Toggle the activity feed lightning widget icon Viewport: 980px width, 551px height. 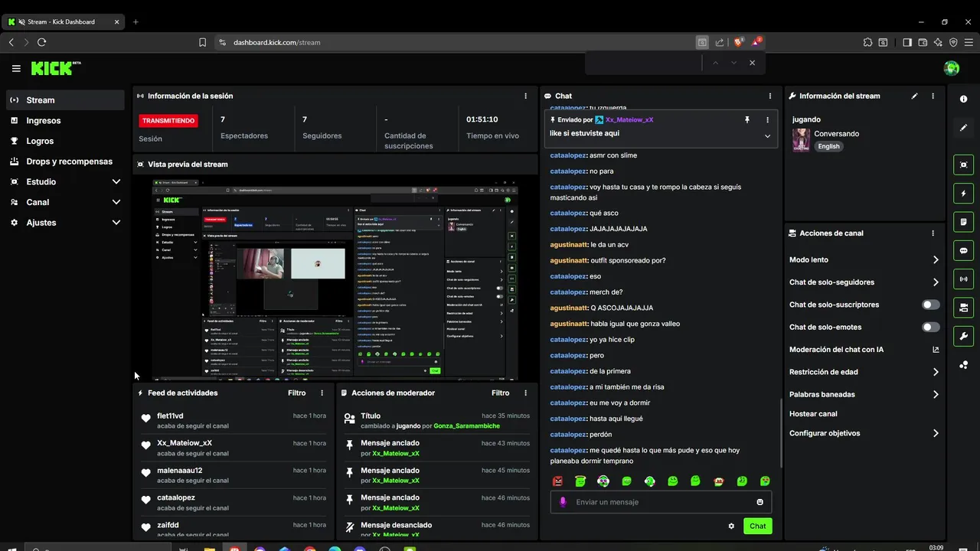pyautogui.click(x=963, y=194)
